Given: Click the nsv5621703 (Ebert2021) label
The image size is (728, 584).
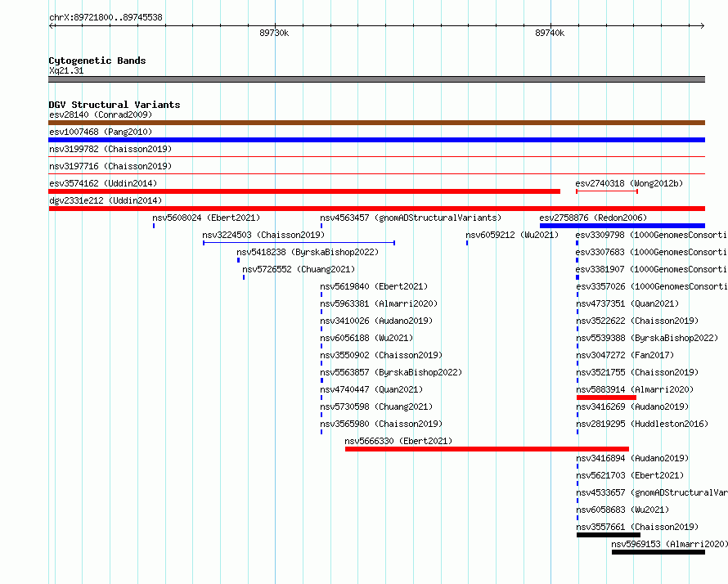Looking at the screenshot, I should pos(630,475).
